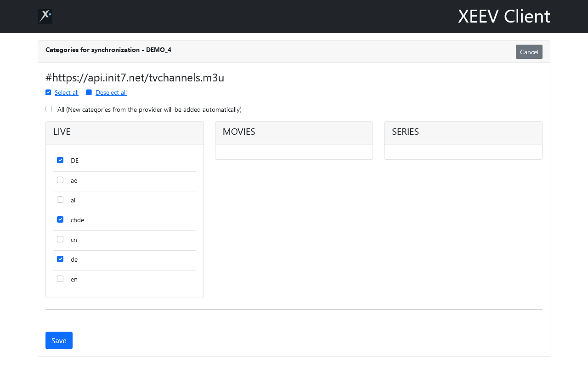
Task: Click the SERIES panel header
Action: 463,132
